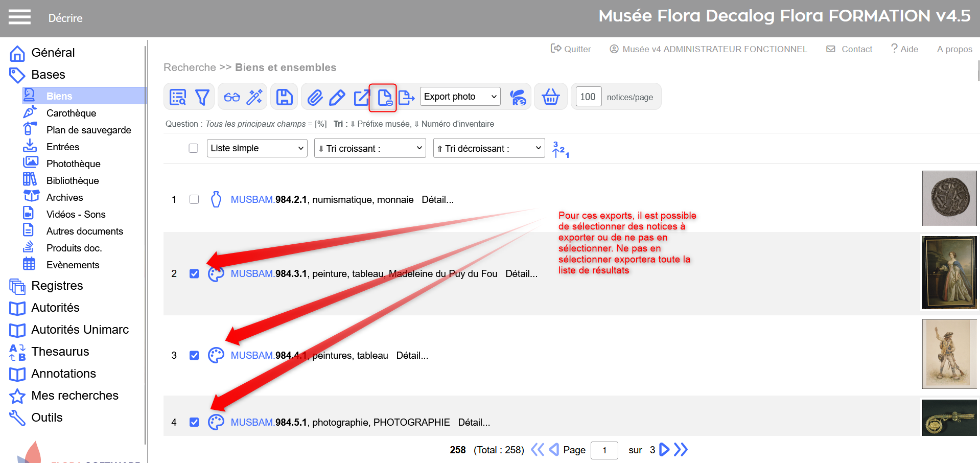This screenshot has width=980, height=463.
Task: Open the Tri croissant dropdown
Action: 369,148
